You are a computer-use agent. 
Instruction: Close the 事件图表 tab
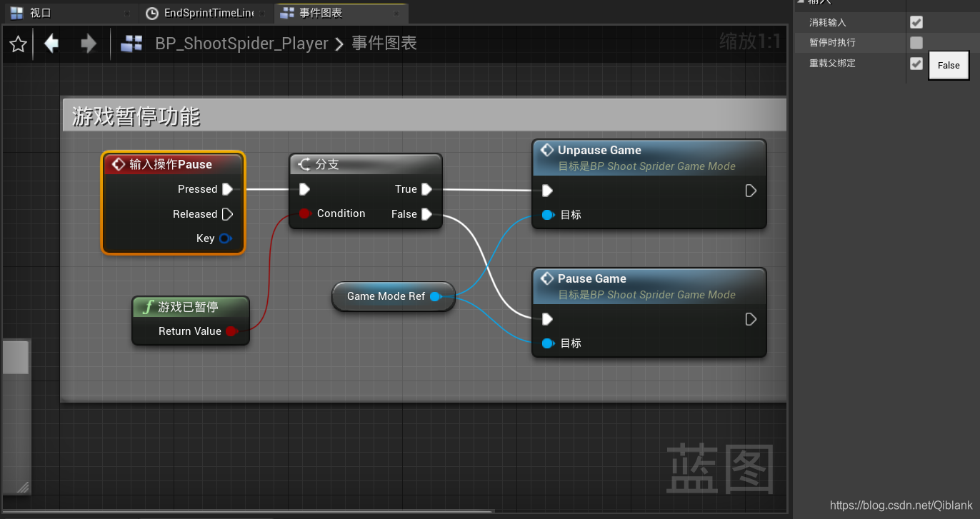coord(396,14)
